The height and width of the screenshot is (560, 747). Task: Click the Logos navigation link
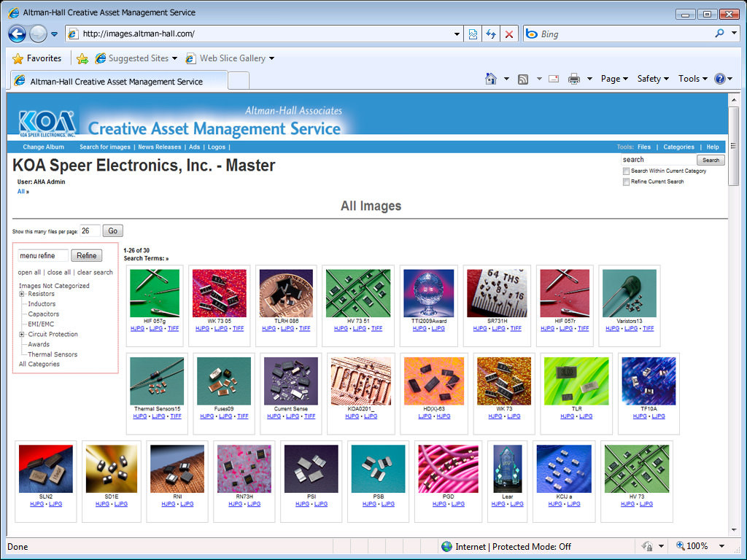click(216, 147)
